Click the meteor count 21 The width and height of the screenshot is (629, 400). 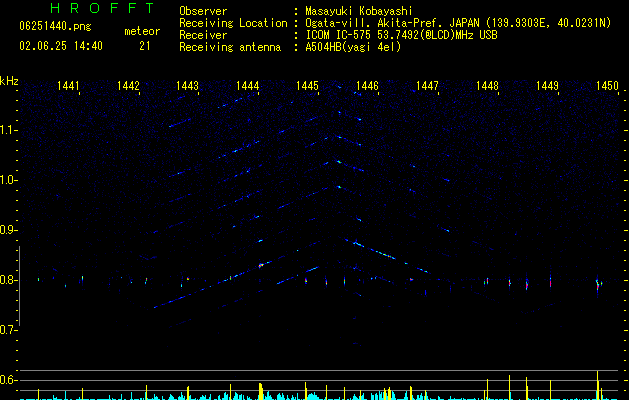coord(145,46)
